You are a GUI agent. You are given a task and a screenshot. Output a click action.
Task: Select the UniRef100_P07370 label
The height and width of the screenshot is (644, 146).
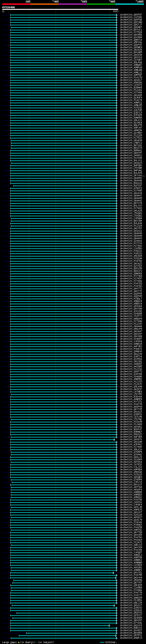click(131, 243)
